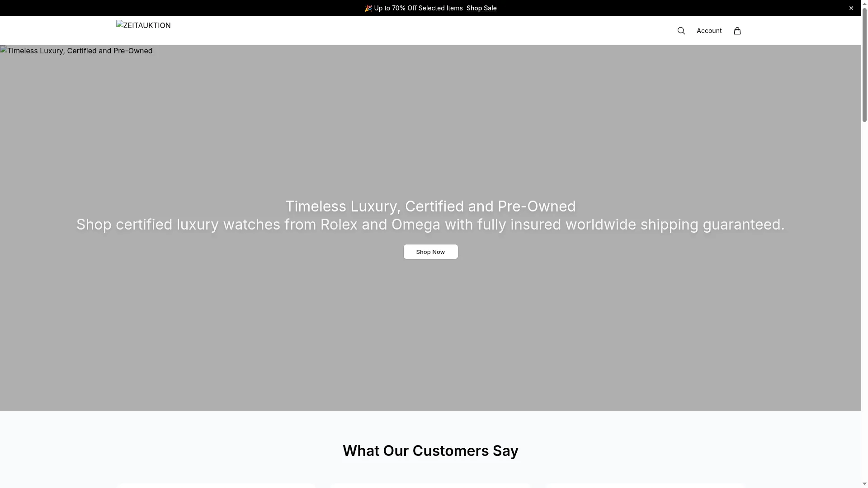This screenshot has width=868, height=488.
Task: Click 'Timeless Luxury, Certified and Pre-Owned' hero heading
Action: point(430,206)
